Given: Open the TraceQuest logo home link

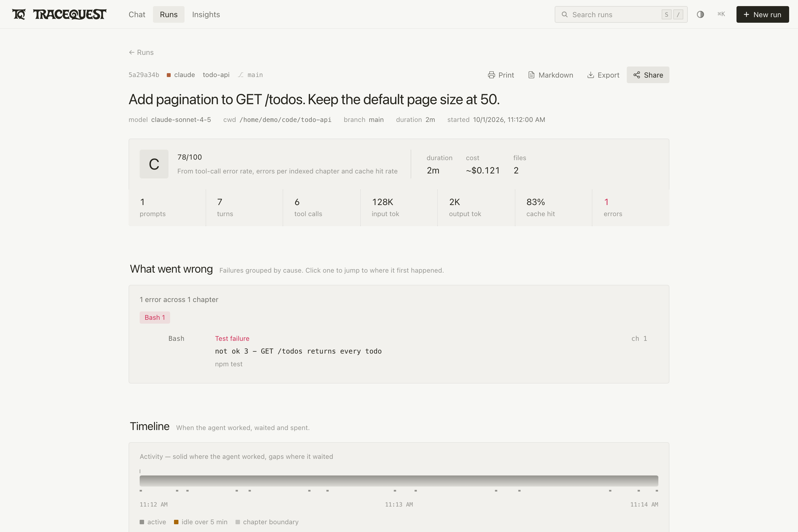Looking at the screenshot, I should pos(59,14).
